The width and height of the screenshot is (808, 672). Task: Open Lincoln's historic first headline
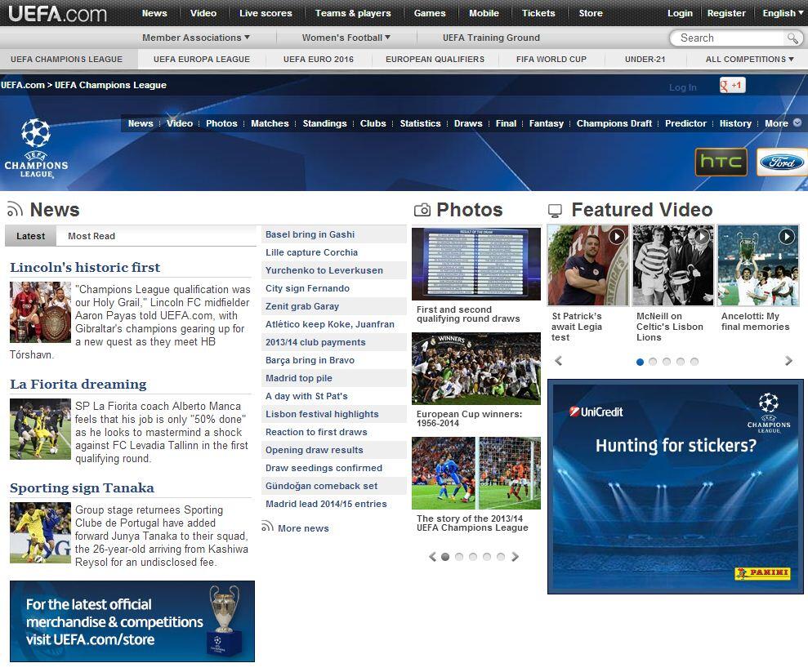pos(85,267)
